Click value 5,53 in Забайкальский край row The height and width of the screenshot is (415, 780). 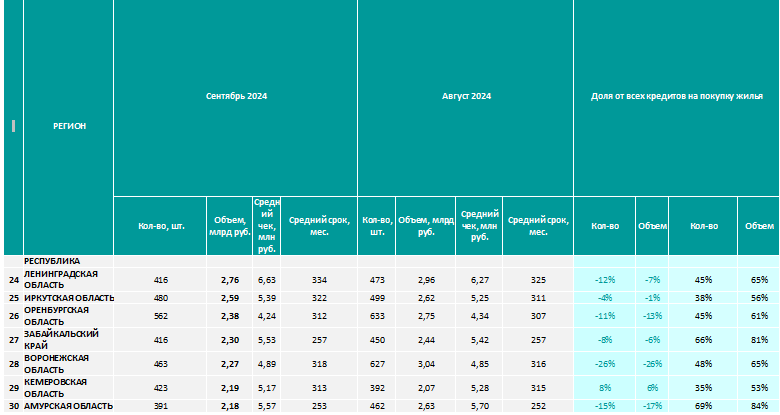267,340
